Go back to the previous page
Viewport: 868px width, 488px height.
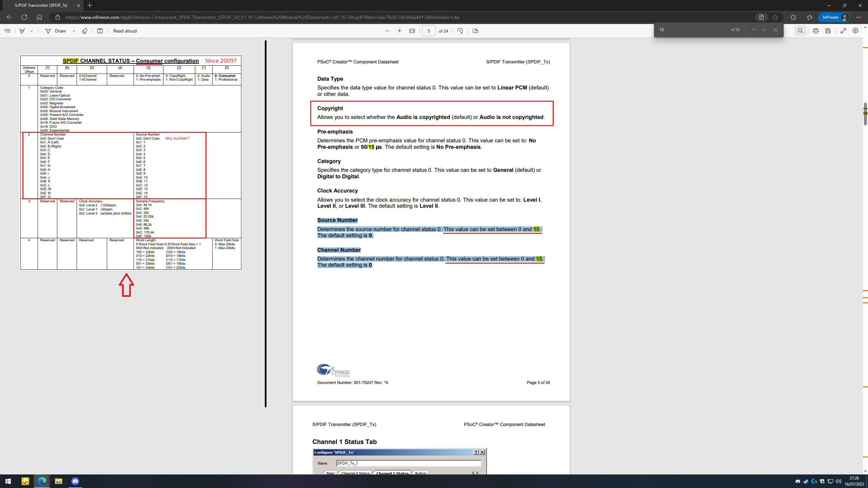(x=9, y=17)
